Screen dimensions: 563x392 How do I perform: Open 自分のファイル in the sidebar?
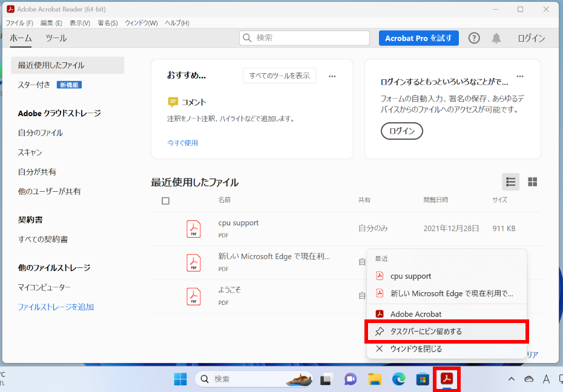(40, 132)
